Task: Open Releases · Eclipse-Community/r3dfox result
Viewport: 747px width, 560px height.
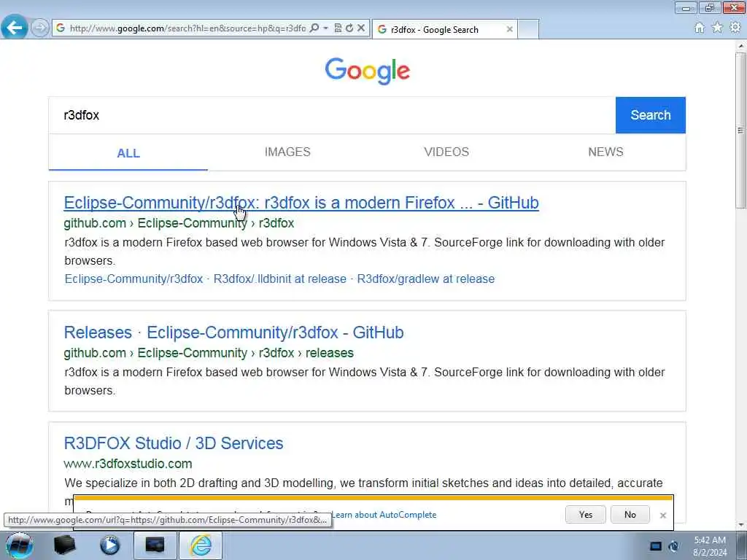Action: pos(233,332)
